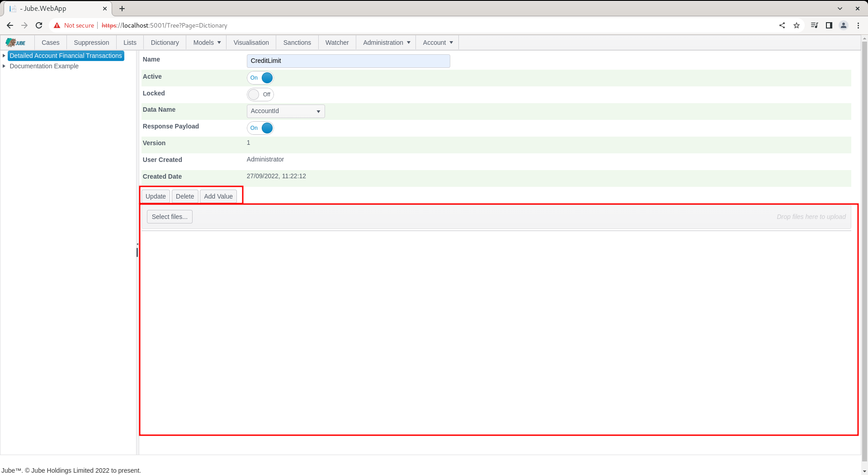Expand the Administration menu

click(x=386, y=43)
